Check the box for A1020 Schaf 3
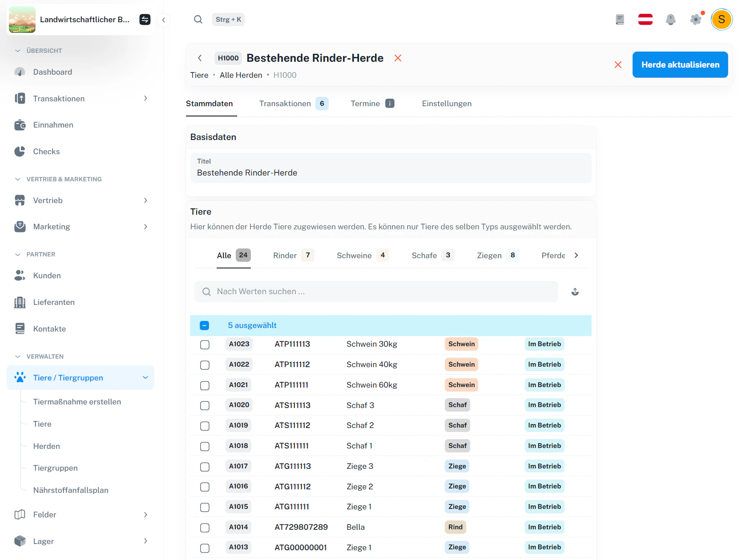 [205, 405]
